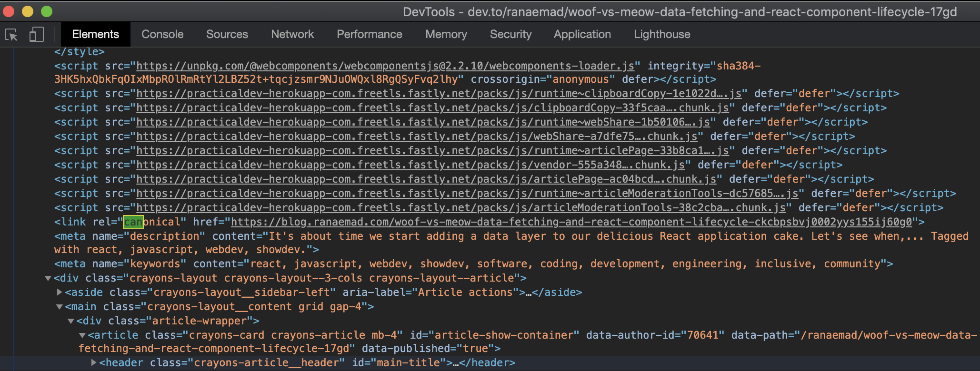Collapse the main crayons-layout__content node
The width and height of the screenshot is (980, 371).
[59, 307]
